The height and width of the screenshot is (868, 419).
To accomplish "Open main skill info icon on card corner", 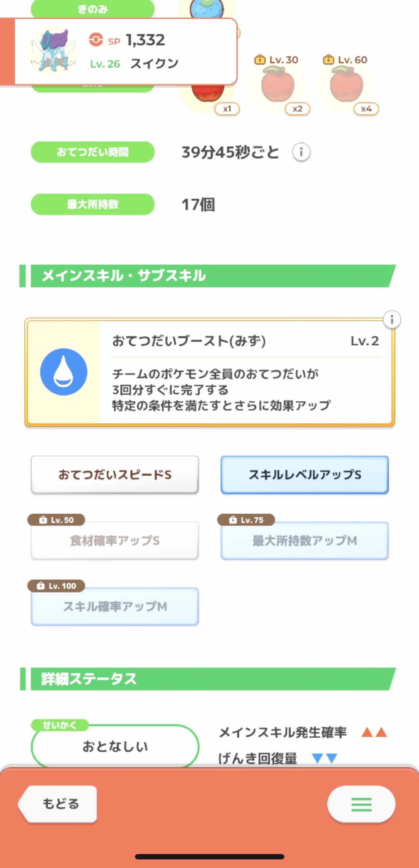I will pyautogui.click(x=391, y=319).
